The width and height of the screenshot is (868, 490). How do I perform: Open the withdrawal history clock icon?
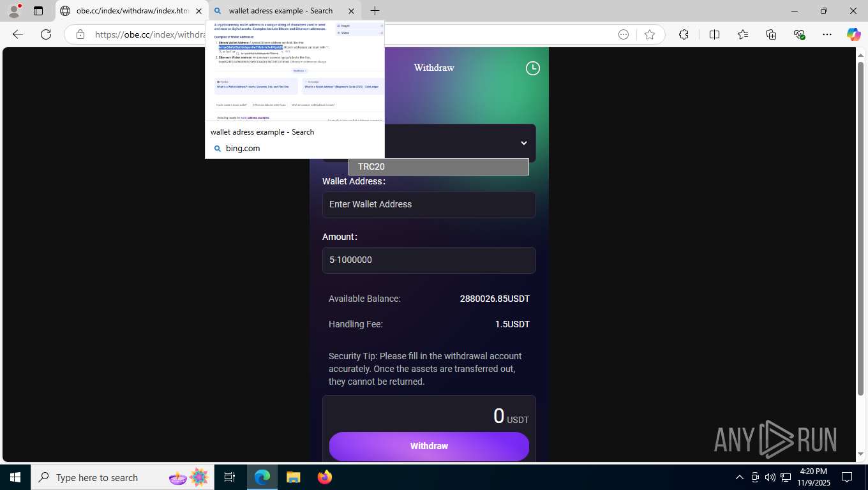(532, 68)
